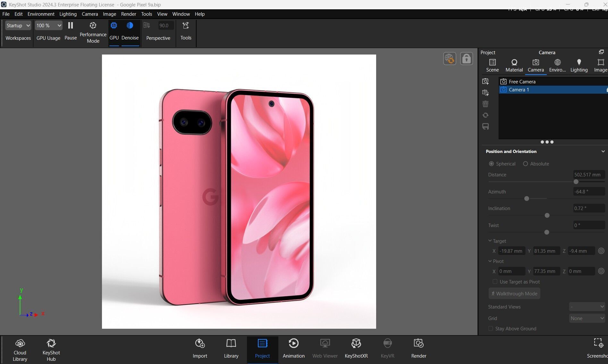The image size is (608, 364).
Task: Open the GPU Usage percentage dropdown
Action: [x=48, y=25]
